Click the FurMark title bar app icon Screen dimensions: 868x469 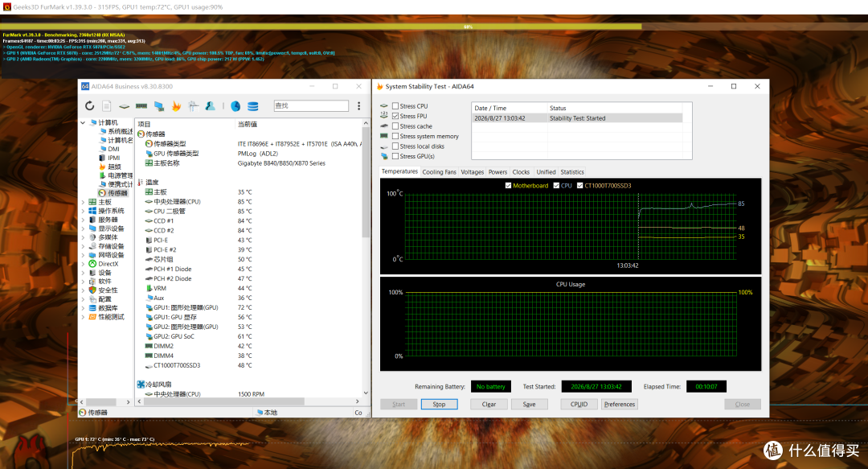click(x=6, y=6)
